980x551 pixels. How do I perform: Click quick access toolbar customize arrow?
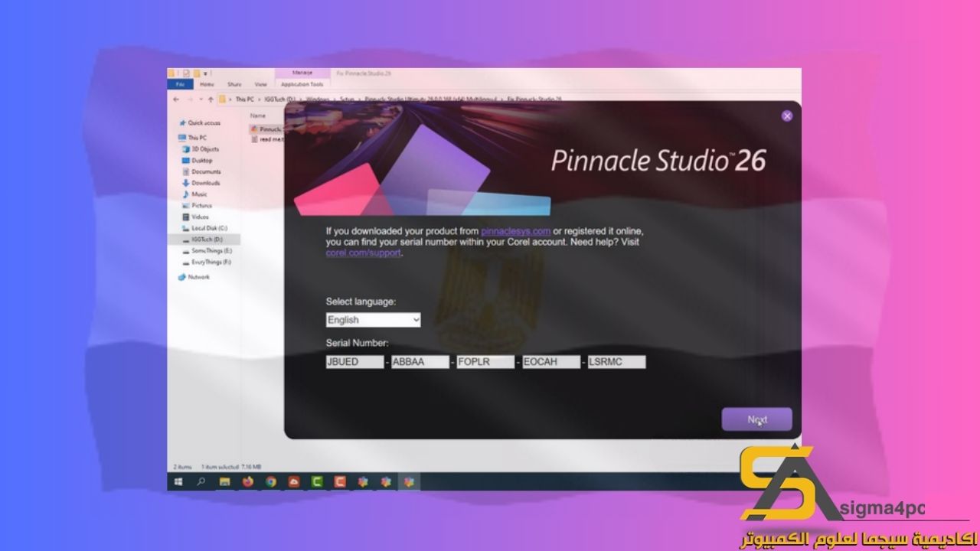point(205,73)
